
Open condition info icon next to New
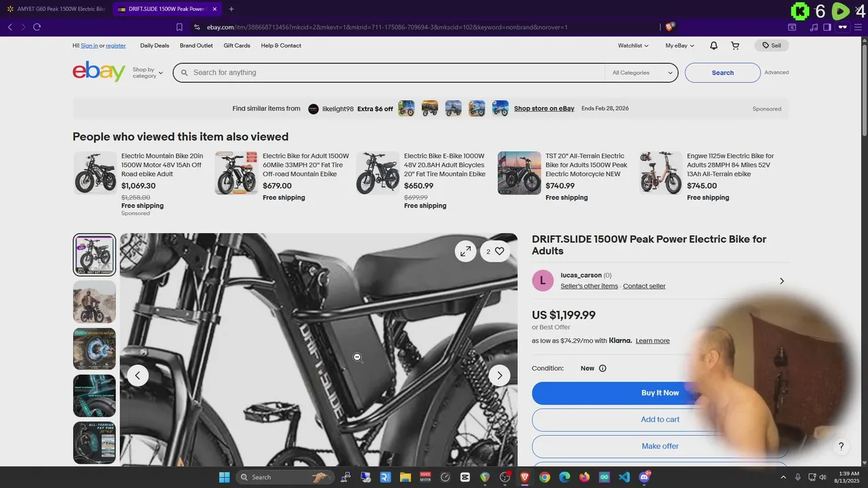602,369
